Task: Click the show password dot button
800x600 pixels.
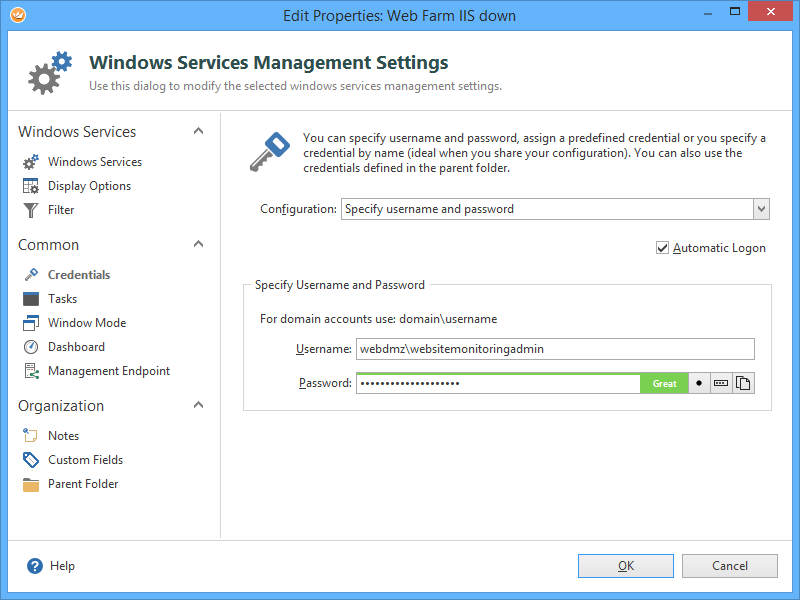Action: [x=699, y=384]
